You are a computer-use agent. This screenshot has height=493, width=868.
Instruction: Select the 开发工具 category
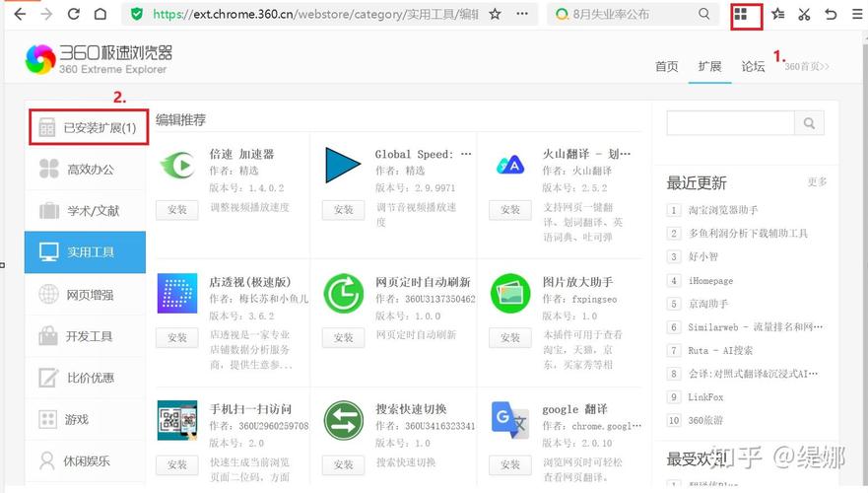click(86, 336)
